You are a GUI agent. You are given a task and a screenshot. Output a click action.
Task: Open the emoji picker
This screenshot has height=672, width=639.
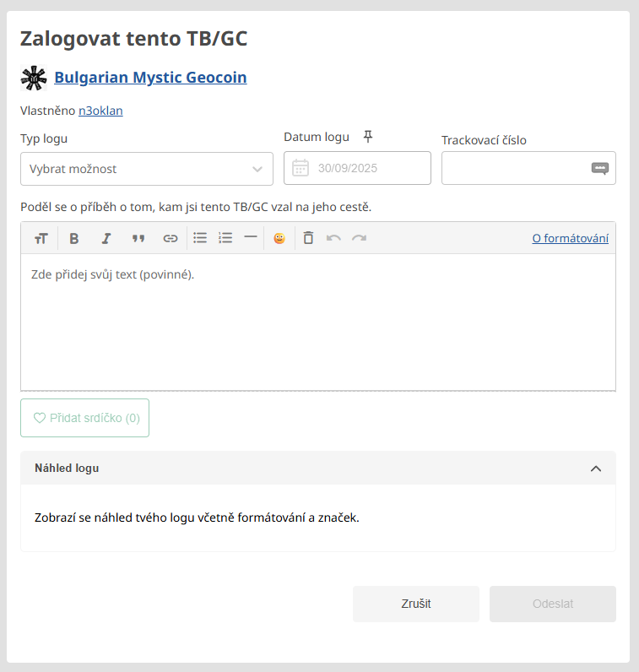[x=279, y=239]
